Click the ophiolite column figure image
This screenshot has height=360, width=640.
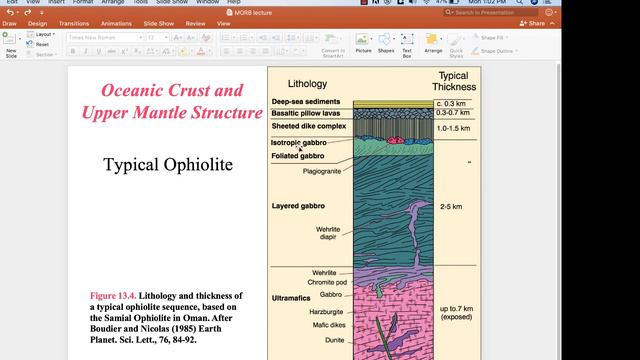tap(374, 213)
